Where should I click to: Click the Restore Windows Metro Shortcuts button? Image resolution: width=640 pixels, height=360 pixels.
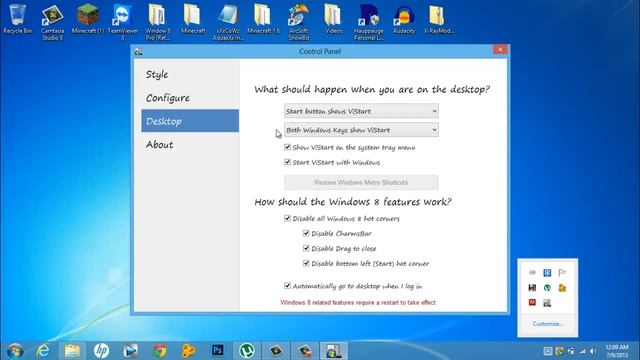coord(361,182)
